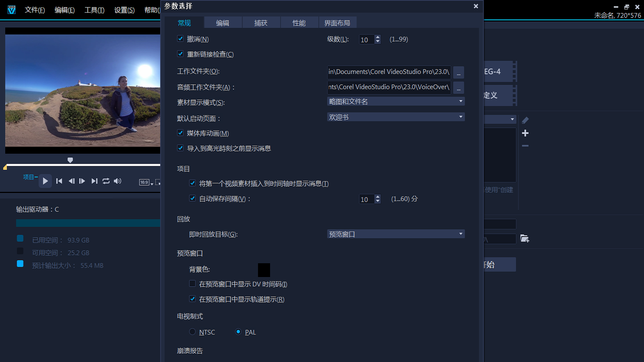644x362 pixels.
Task: Step back one frame in preview
Action: 71,181
